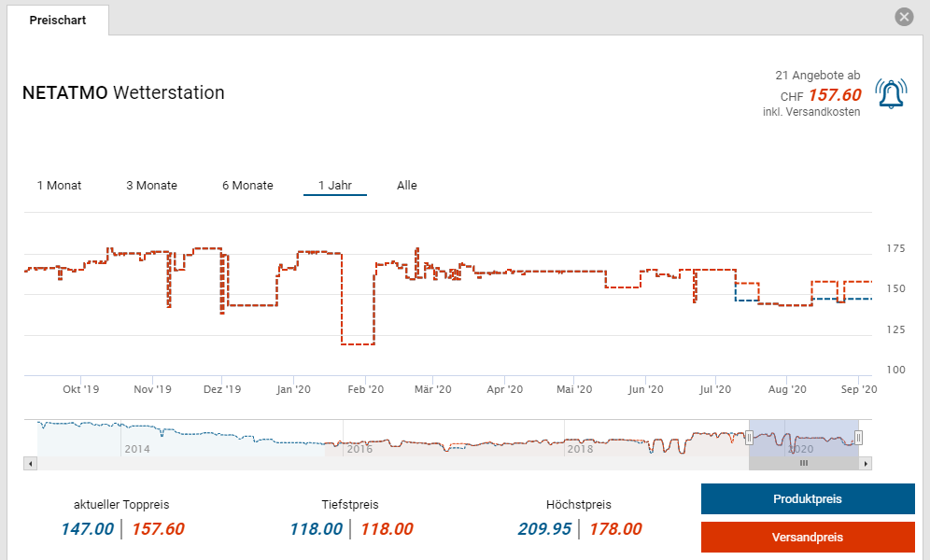
Task: Click the navigator scrollbar thumb grip
Action: [x=803, y=463]
